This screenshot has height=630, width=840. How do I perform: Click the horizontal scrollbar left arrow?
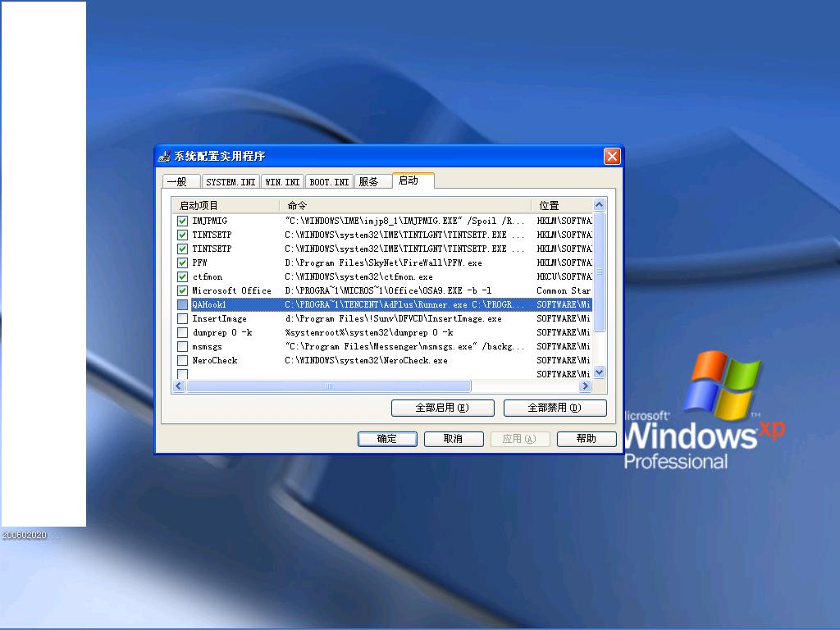click(179, 386)
